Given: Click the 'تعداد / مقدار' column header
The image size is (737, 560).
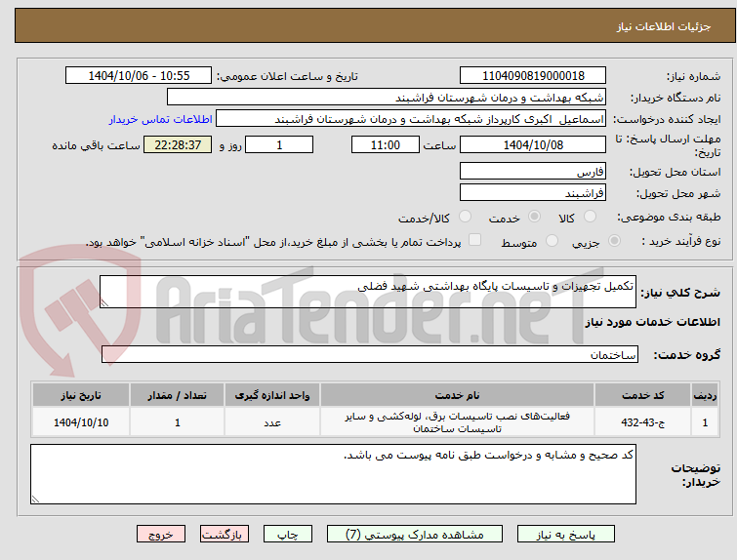Looking at the screenshot, I should pyautogui.click(x=178, y=395).
